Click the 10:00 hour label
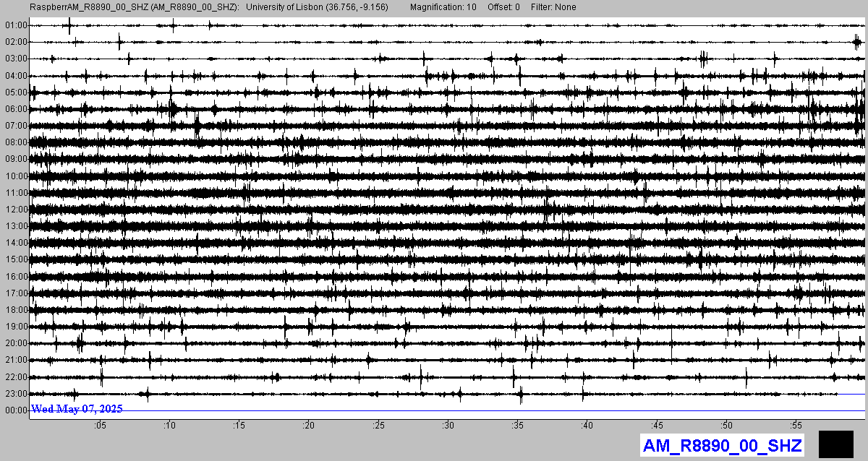This screenshot has width=868, height=461. point(16,176)
